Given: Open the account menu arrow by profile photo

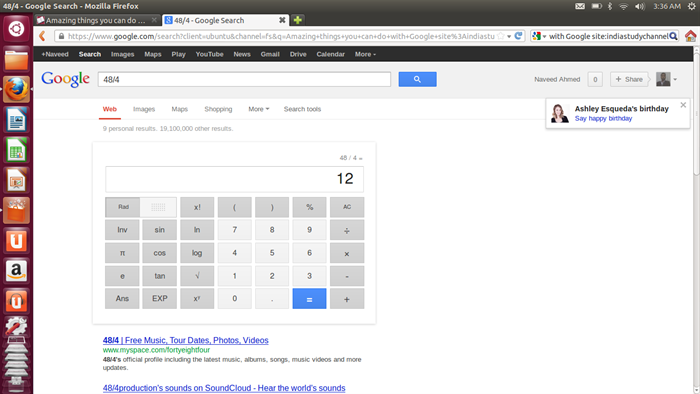Looking at the screenshot, I should (x=675, y=79).
